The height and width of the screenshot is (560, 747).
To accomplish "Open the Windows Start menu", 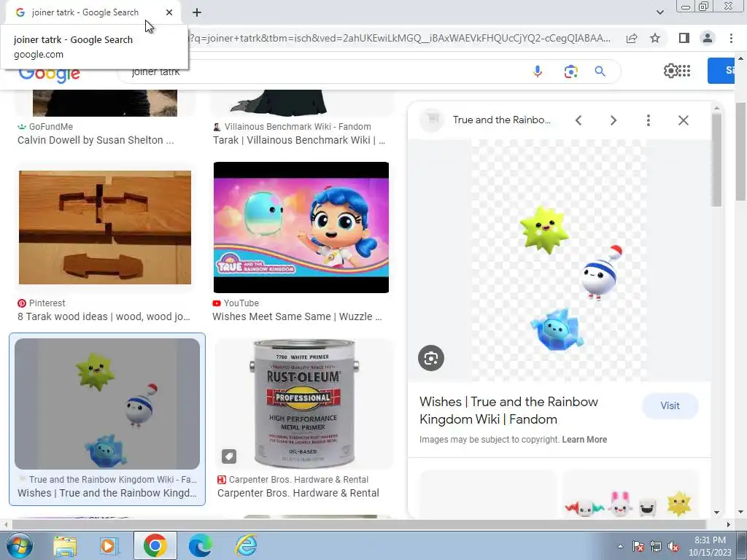I will point(19,545).
